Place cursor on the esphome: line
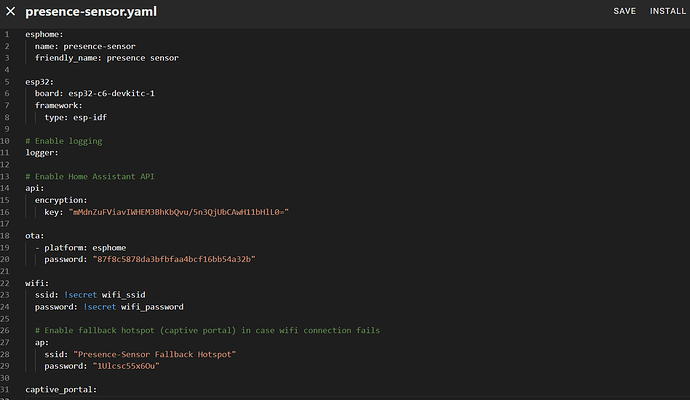The image size is (690, 400). (x=44, y=34)
